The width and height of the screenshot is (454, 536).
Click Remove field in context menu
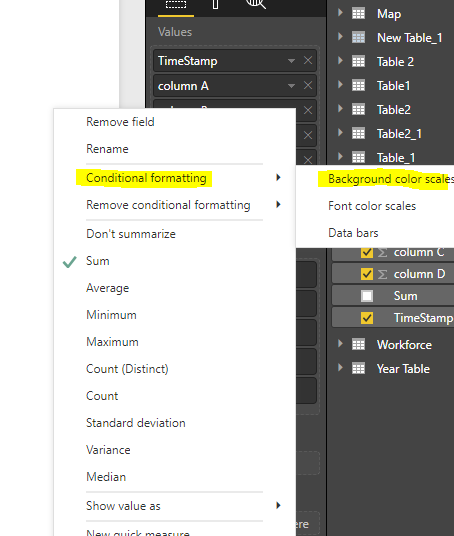click(x=120, y=122)
